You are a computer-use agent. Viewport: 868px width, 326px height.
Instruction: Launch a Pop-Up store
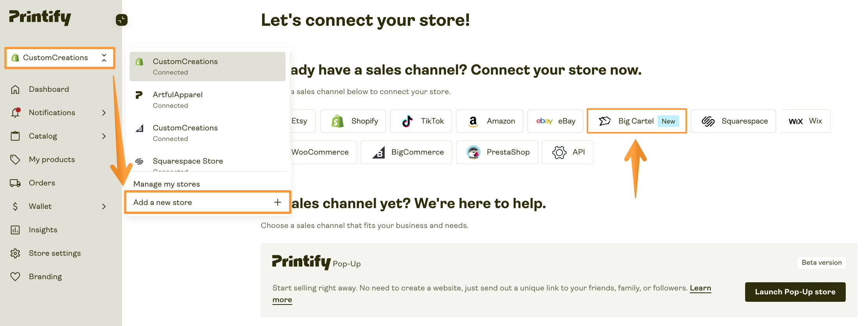pos(795,292)
